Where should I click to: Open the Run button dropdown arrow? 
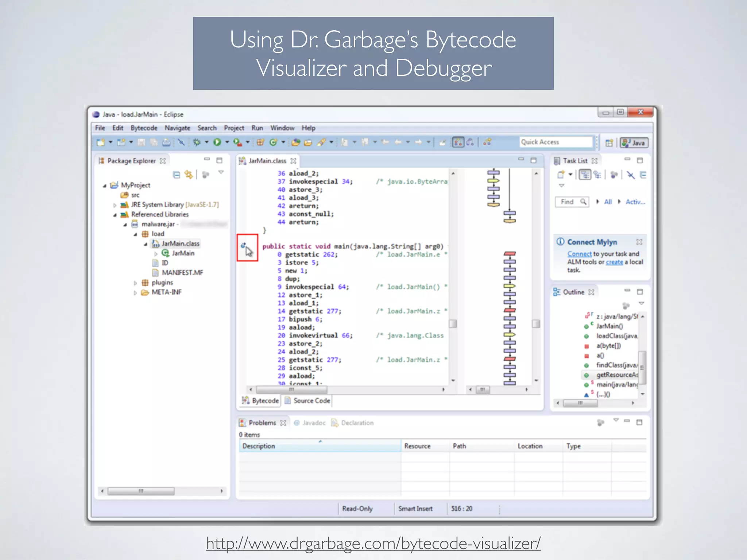(227, 142)
